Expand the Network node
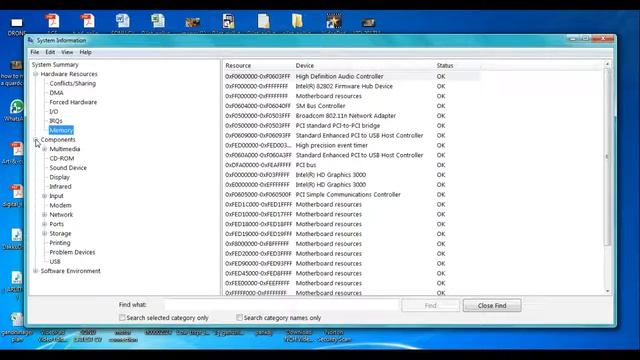This screenshot has width=640, height=360. point(44,215)
